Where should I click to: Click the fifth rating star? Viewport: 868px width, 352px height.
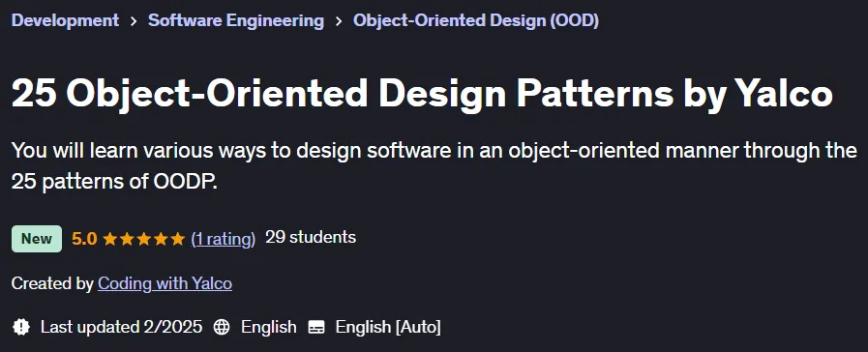click(x=177, y=239)
